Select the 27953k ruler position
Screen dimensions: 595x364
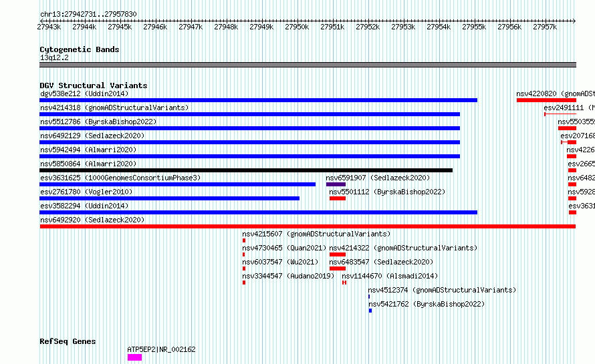click(403, 27)
